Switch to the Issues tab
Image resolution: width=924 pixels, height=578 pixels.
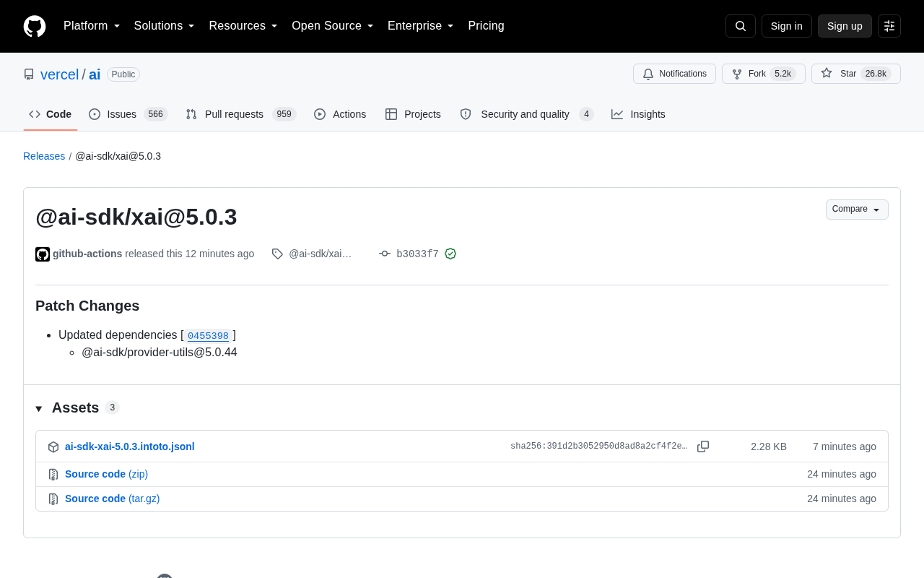click(128, 114)
